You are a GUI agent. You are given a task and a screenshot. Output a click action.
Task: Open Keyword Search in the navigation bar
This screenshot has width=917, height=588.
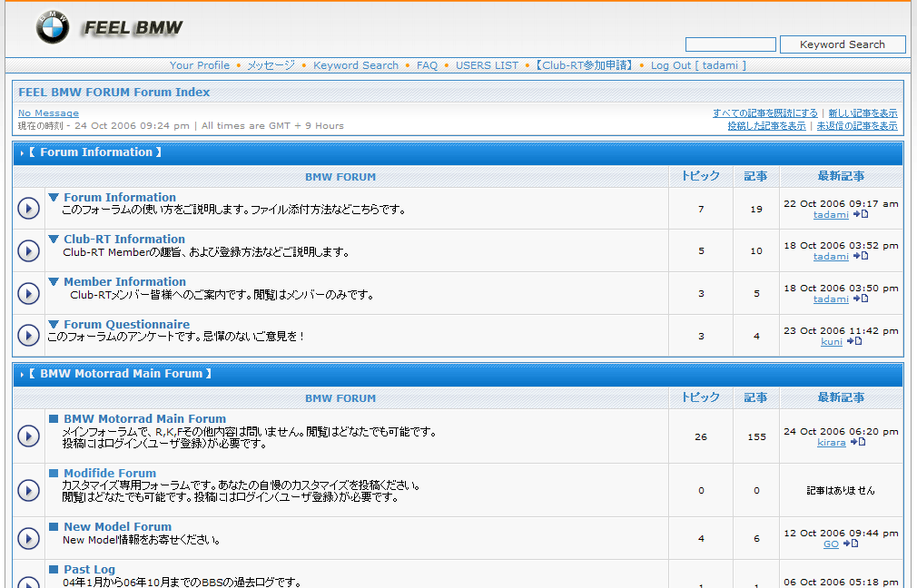(356, 65)
